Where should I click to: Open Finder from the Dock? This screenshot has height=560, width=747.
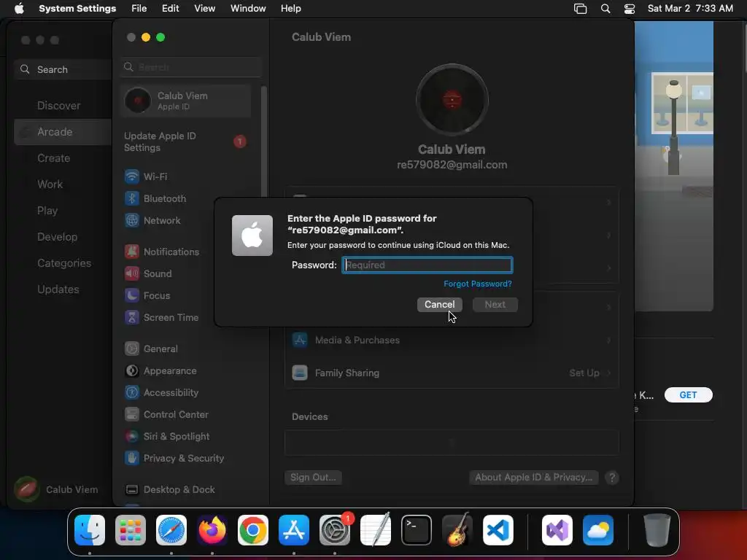pyautogui.click(x=90, y=530)
